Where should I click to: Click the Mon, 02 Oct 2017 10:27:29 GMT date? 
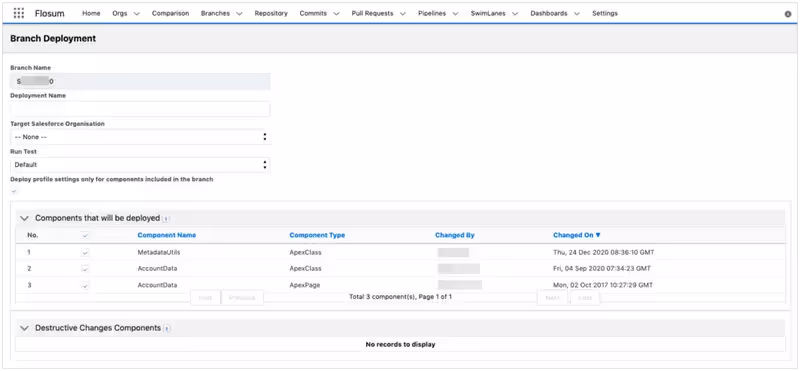pyautogui.click(x=603, y=285)
